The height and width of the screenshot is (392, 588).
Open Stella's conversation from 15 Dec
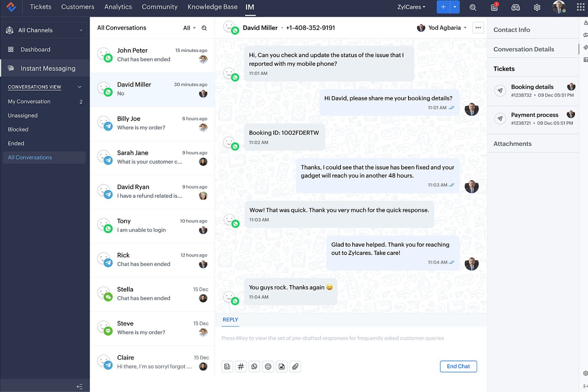click(153, 294)
